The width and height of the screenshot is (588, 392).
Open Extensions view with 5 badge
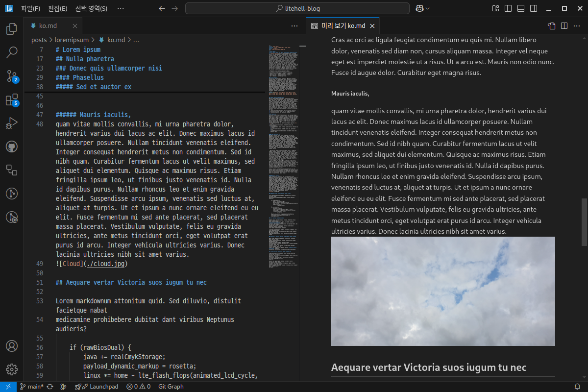coord(12,99)
